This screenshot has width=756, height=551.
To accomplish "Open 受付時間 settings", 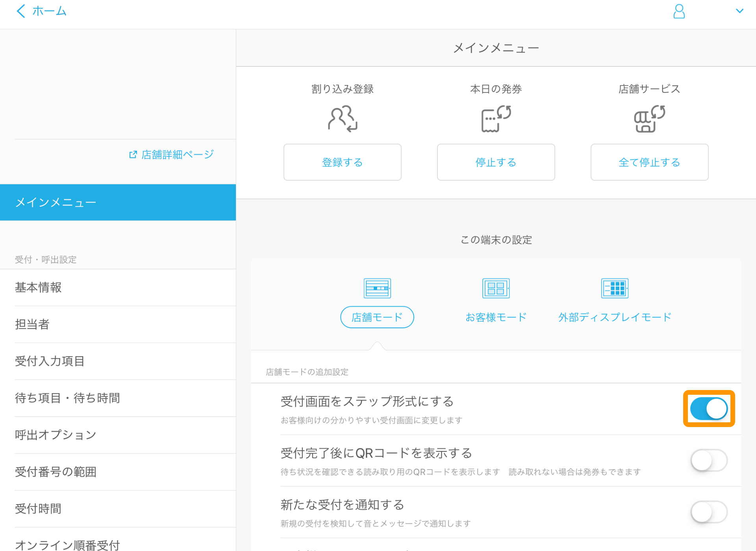I will point(118,509).
